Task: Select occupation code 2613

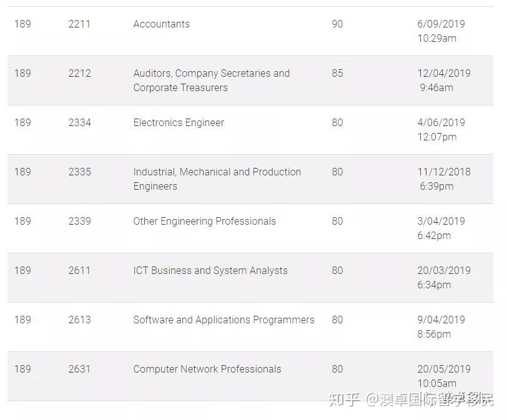Action: tap(79, 320)
